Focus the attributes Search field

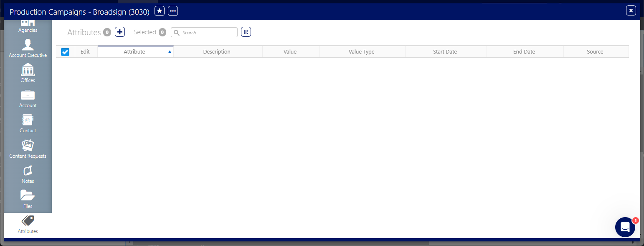(204, 32)
